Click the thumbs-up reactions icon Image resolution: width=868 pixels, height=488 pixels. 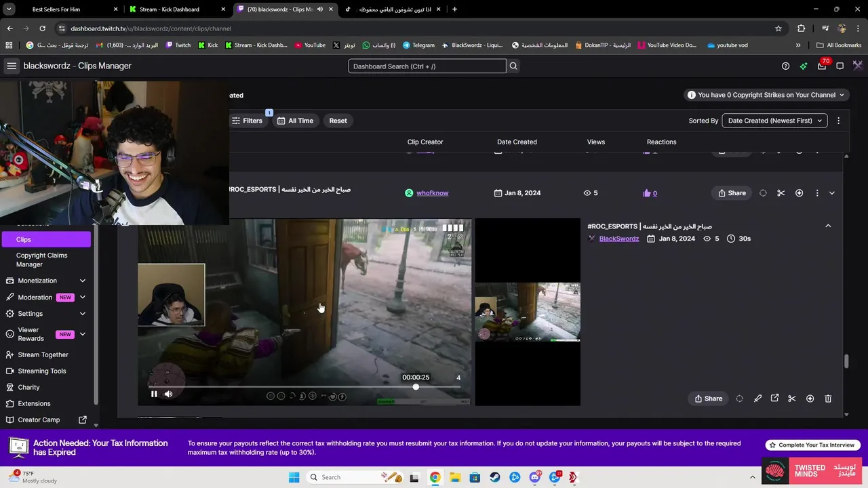click(646, 193)
